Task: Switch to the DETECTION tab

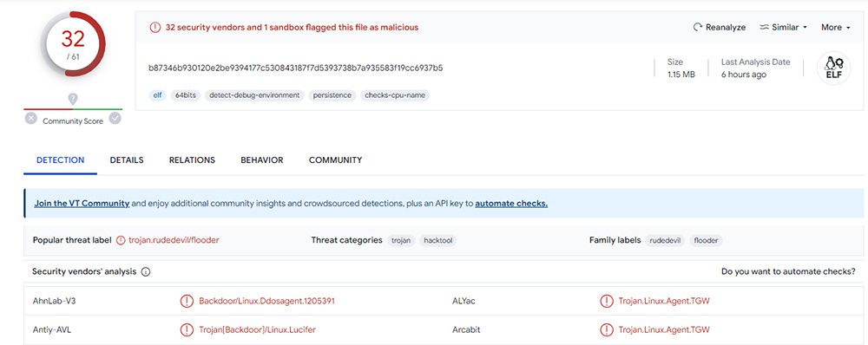Action: click(61, 160)
